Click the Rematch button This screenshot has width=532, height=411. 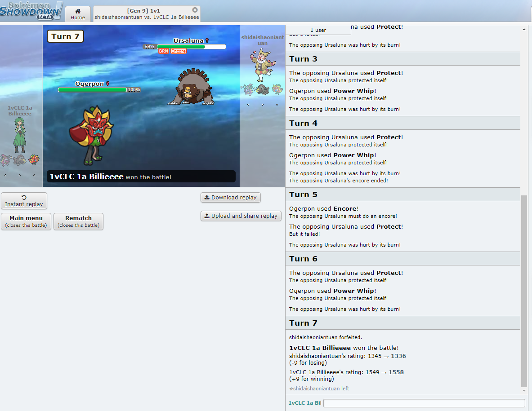pos(78,221)
